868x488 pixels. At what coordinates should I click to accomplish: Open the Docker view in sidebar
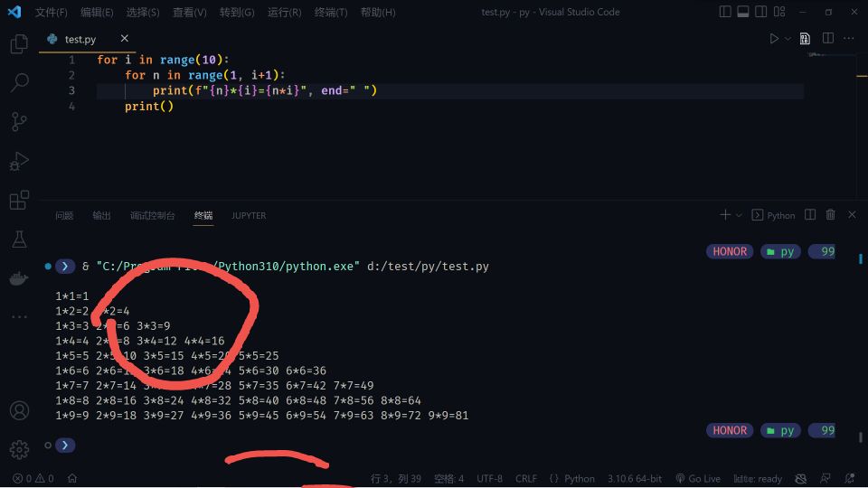click(x=19, y=278)
